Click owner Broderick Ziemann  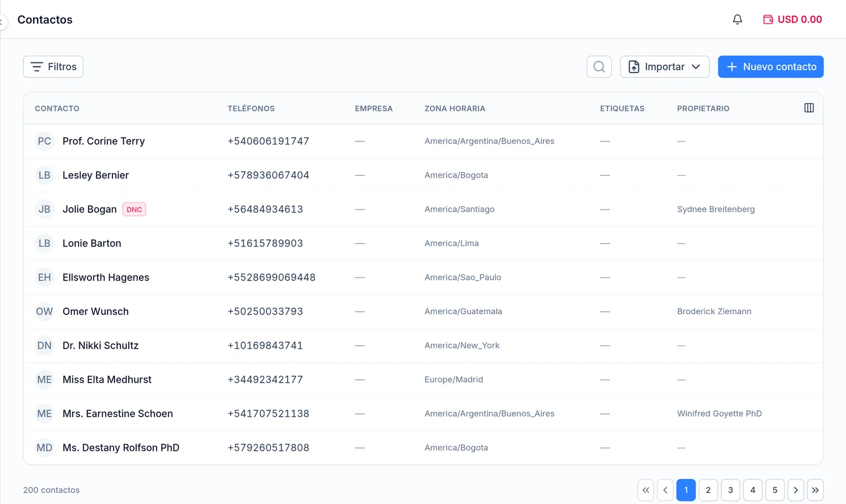tap(714, 311)
